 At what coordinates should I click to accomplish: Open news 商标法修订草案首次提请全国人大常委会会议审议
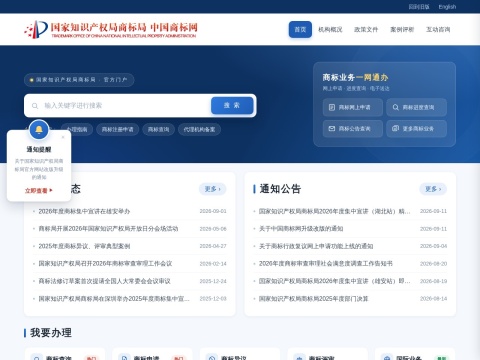(104, 281)
